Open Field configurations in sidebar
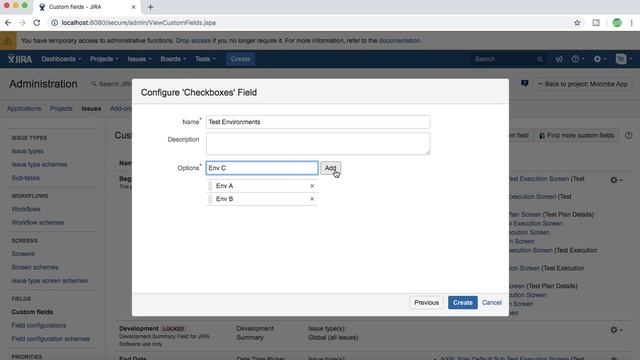This screenshot has width=640, height=360. (x=39, y=325)
